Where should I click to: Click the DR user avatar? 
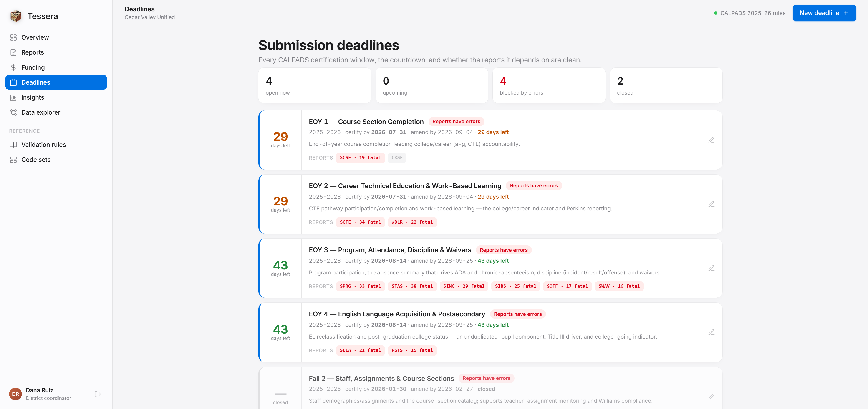coord(15,394)
